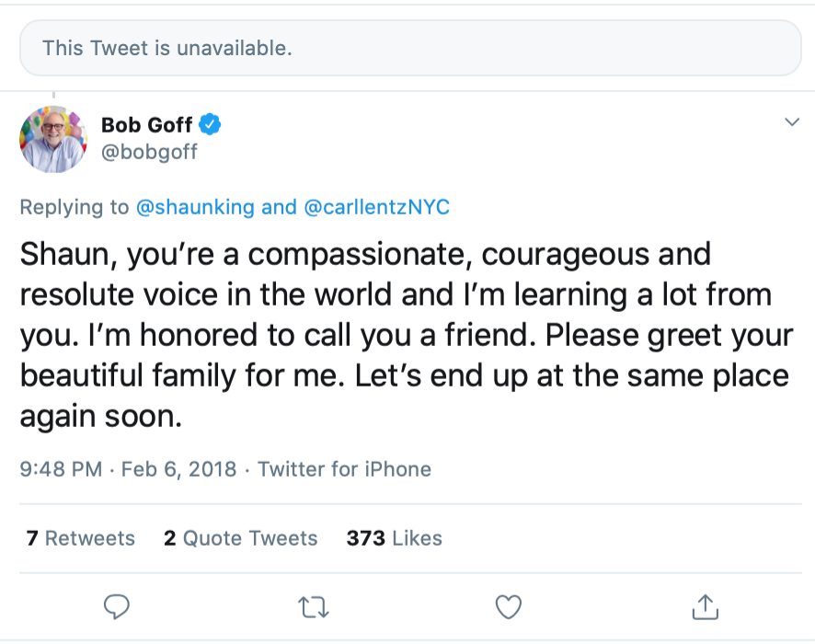Click the tweet text starting with 'Shaun, you're'

tap(405, 335)
